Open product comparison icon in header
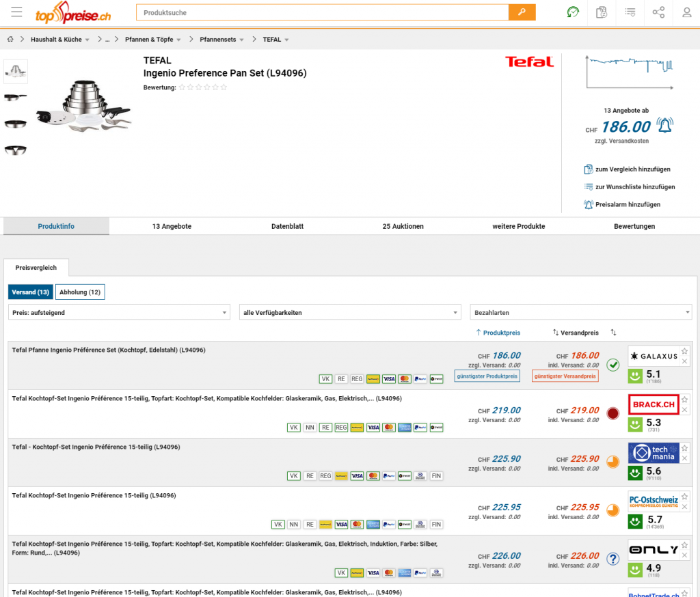Image resolution: width=700 pixels, height=597 pixels. [x=602, y=12]
